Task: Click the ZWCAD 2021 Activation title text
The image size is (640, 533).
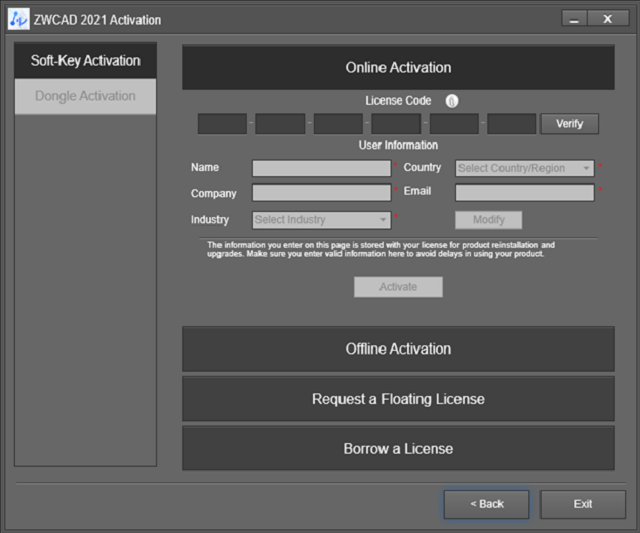Action: pos(97,20)
